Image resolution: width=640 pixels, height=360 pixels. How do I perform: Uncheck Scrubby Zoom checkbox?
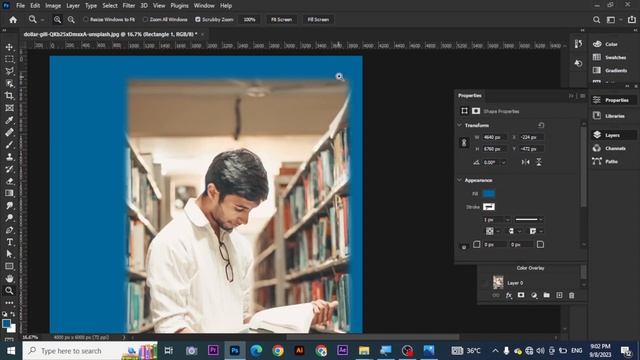pyautogui.click(x=198, y=20)
